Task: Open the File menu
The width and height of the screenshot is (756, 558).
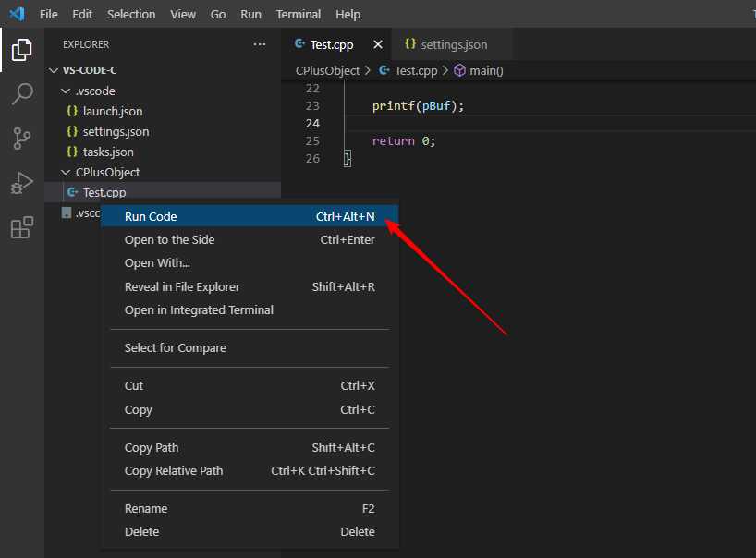Action: tap(48, 15)
